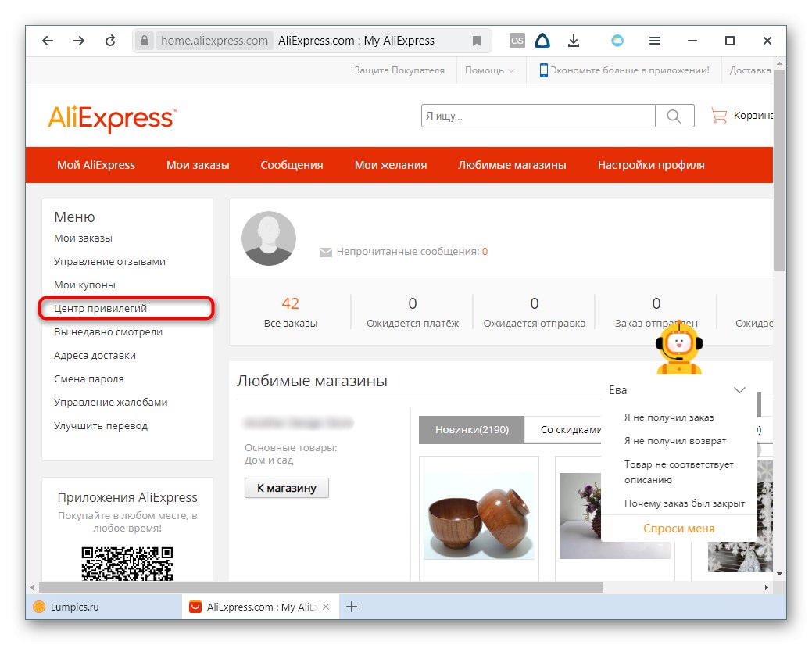812x645 pixels.
Task: Open Сообщения in the red navigation
Action: (x=292, y=165)
